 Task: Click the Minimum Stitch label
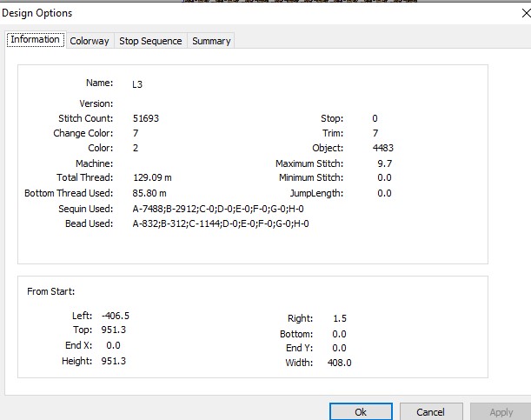pos(311,177)
